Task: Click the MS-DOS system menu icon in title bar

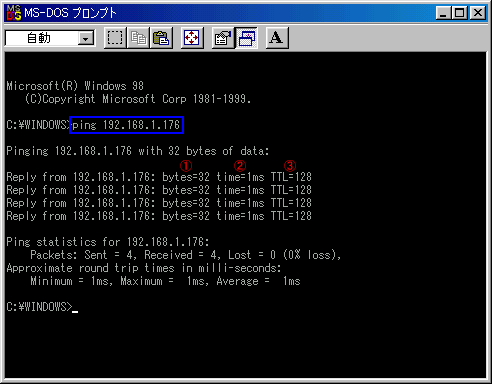Action: click(14, 13)
